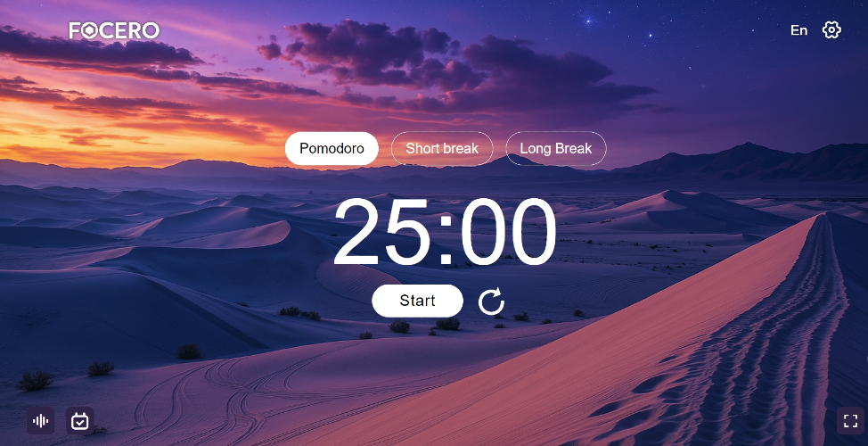
Task: Reset the timer with circular arrow icon
Action: tap(491, 301)
